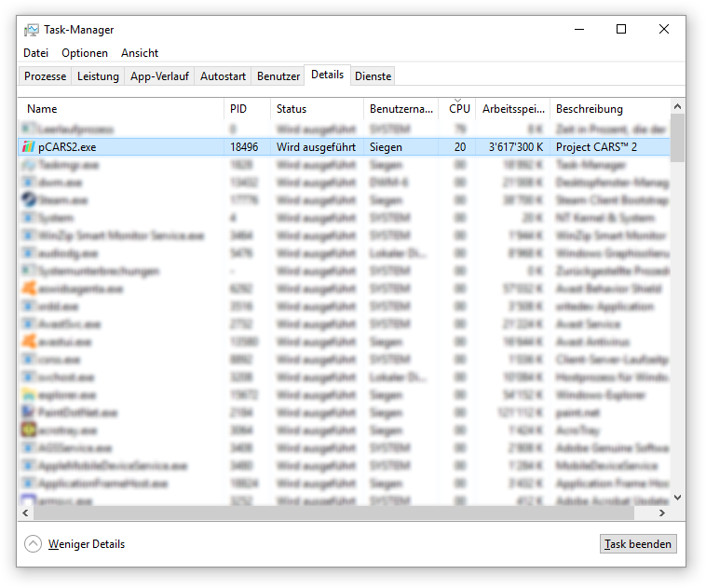Click the Task-Manager icon in title bar
Image resolution: width=706 pixels, height=588 pixels.
pyautogui.click(x=32, y=29)
